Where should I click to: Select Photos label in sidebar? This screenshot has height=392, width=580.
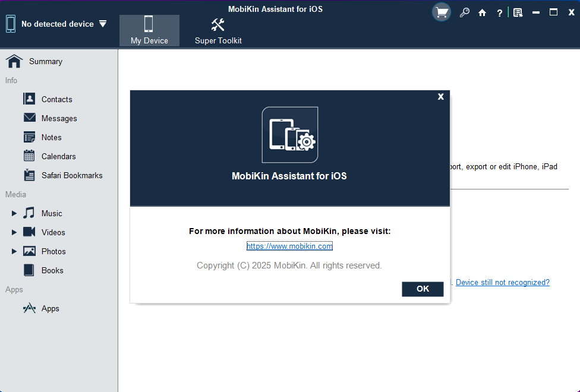coord(53,251)
